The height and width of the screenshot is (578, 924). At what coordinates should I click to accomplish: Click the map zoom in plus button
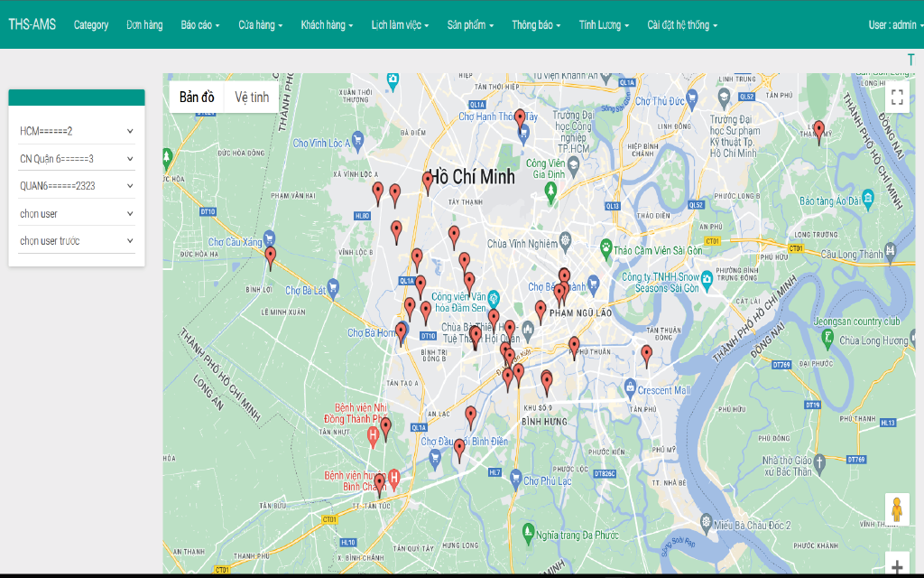tap(897, 566)
